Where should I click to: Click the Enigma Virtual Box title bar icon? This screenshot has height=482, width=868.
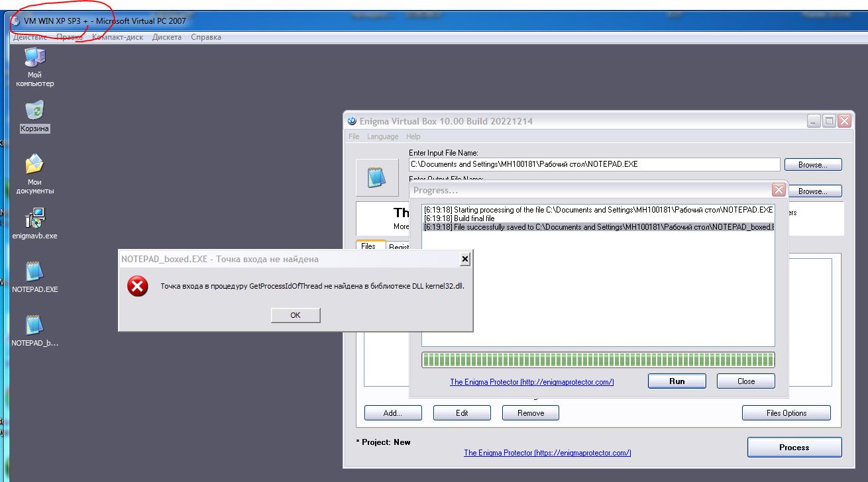[x=352, y=121]
